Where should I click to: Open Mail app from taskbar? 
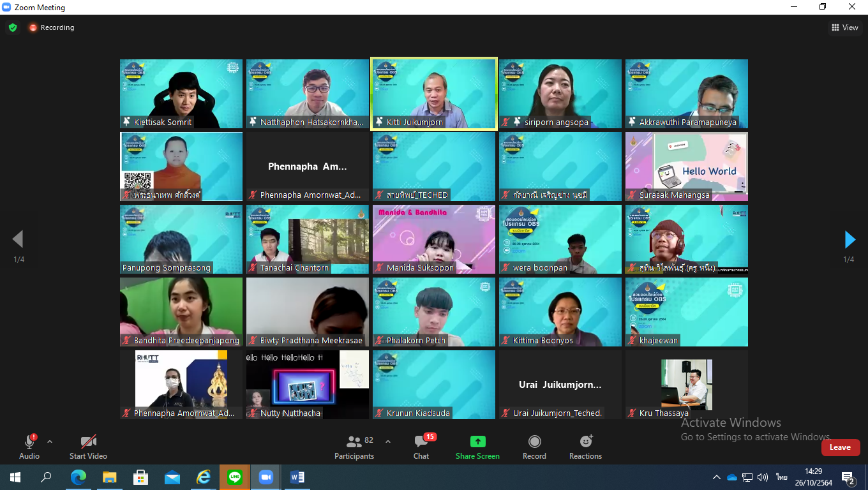pyautogui.click(x=172, y=477)
